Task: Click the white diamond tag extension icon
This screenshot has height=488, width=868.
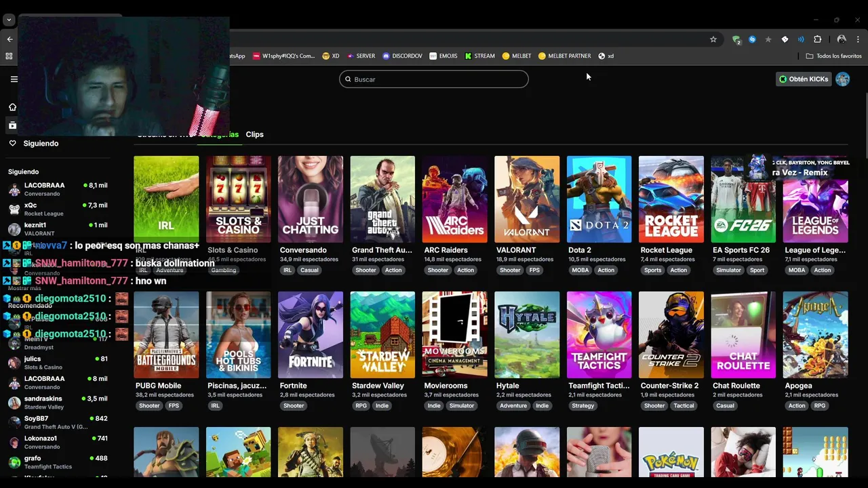Action: [785, 39]
